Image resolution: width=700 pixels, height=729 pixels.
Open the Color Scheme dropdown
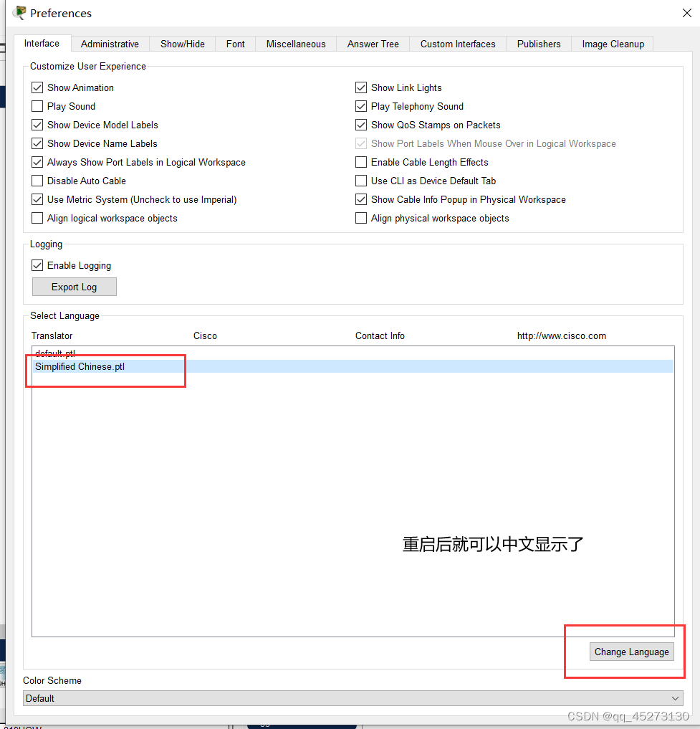(353, 698)
